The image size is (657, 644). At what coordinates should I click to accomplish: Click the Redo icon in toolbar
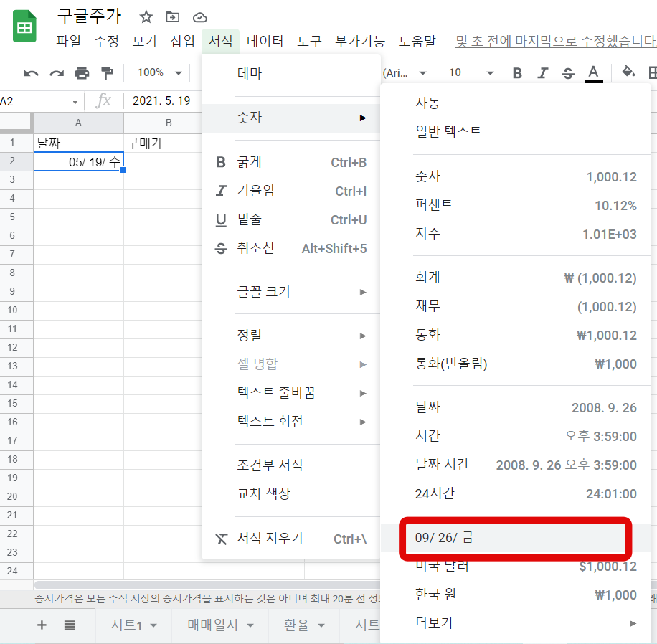(57, 72)
